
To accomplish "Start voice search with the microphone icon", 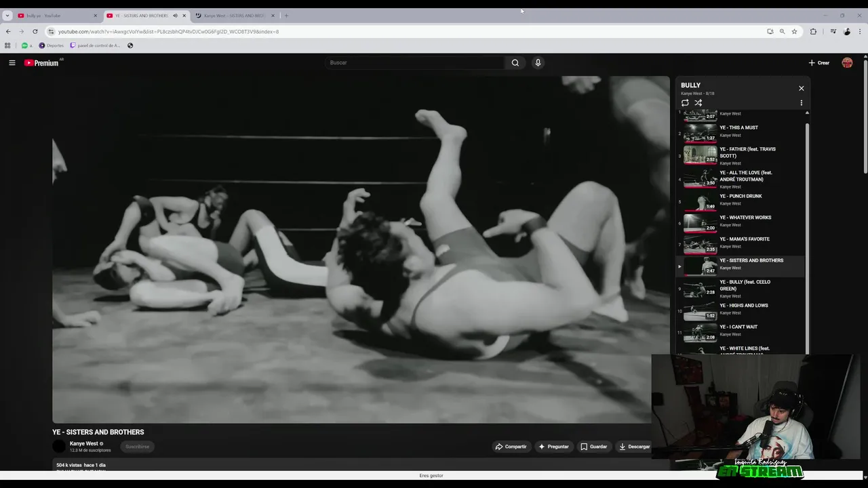I will pyautogui.click(x=538, y=62).
